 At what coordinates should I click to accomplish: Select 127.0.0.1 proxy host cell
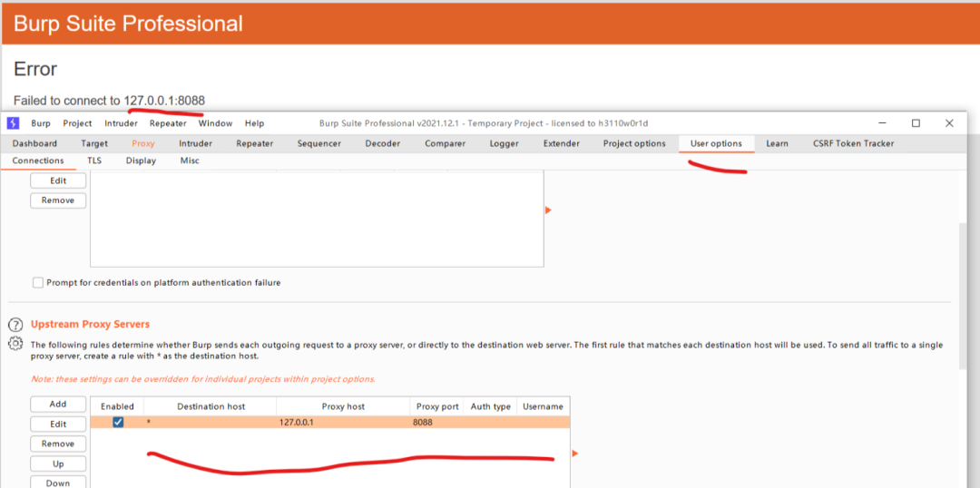coord(343,423)
